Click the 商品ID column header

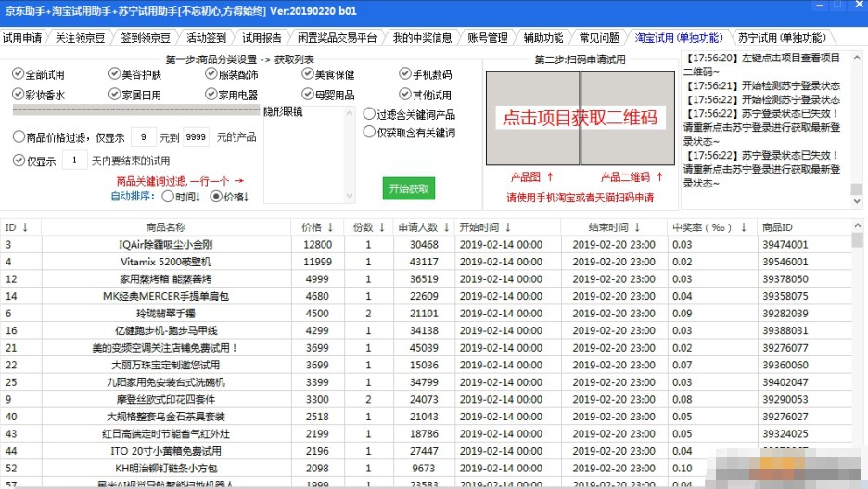[x=804, y=227]
